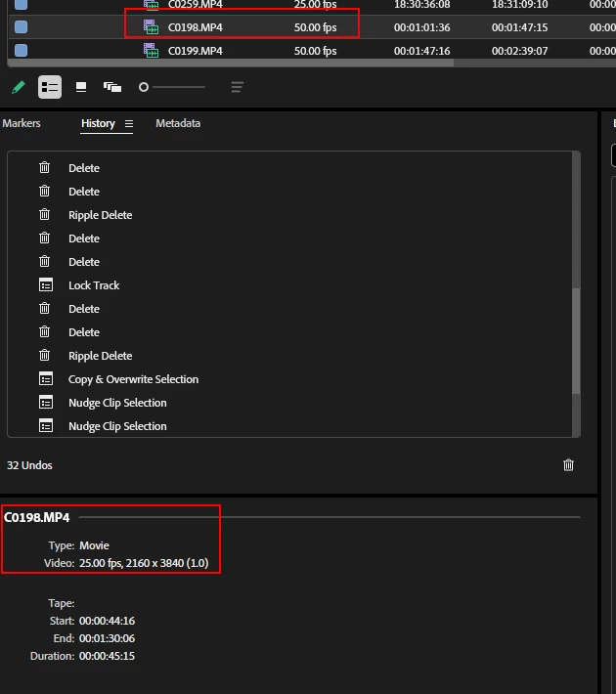Click blue label swatch of C0198.MP4

coord(21,27)
